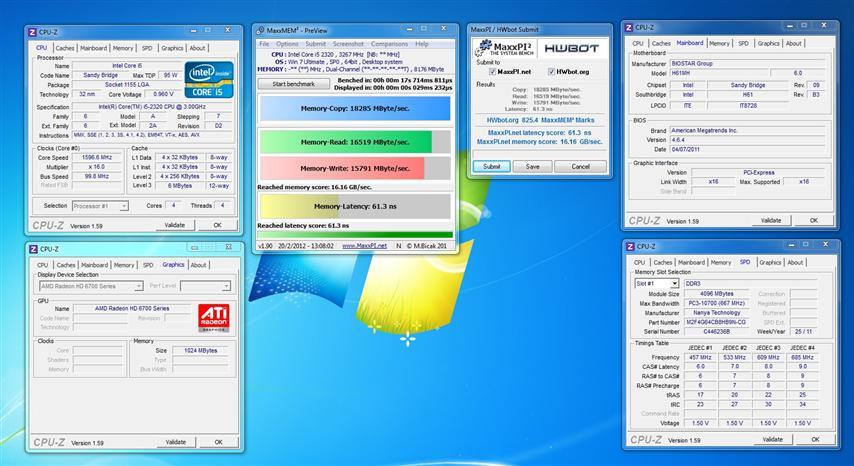Switch to Graphics tab in CPU-Z SPD window
This screenshot has width=854, height=466.
(770, 262)
